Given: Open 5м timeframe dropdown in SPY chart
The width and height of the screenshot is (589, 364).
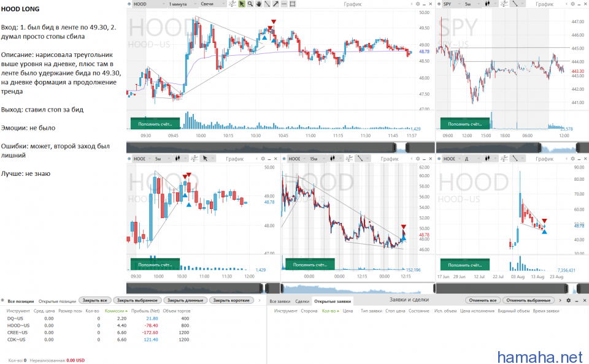Looking at the screenshot, I should click(x=472, y=4).
